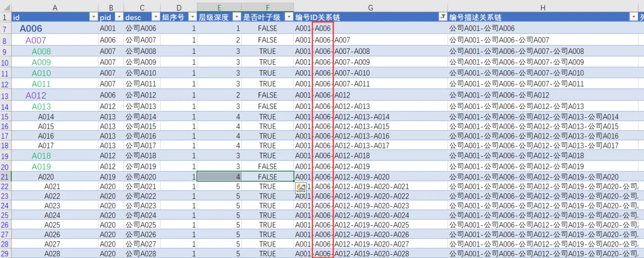Screen dimensions: 644x258
Task: Click the paste options icon near row 22
Action: pyautogui.click(x=300, y=188)
